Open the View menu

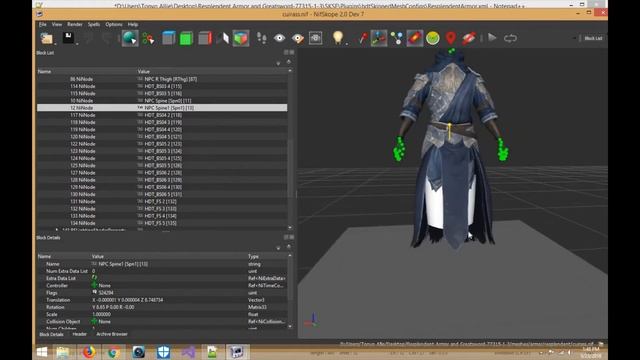[57, 24]
